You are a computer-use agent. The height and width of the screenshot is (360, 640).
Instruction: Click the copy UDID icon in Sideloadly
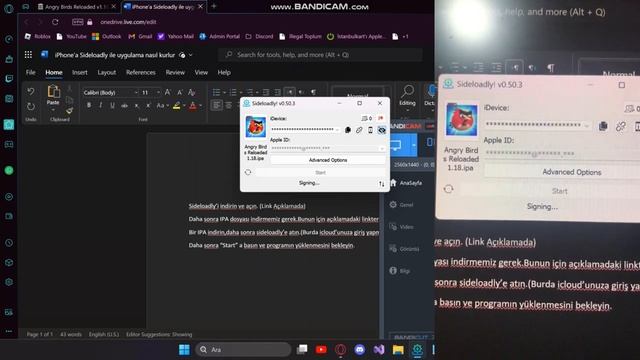(348, 130)
